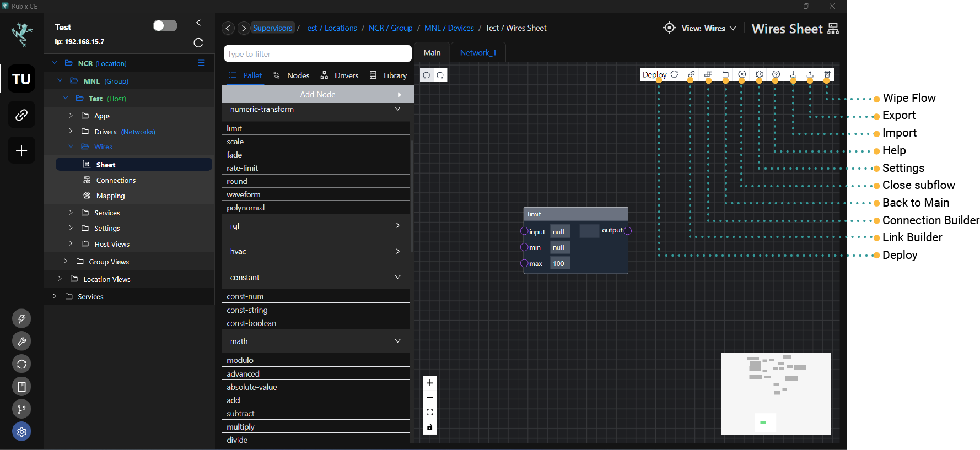Close subflow using the circled X icon

(742, 74)
